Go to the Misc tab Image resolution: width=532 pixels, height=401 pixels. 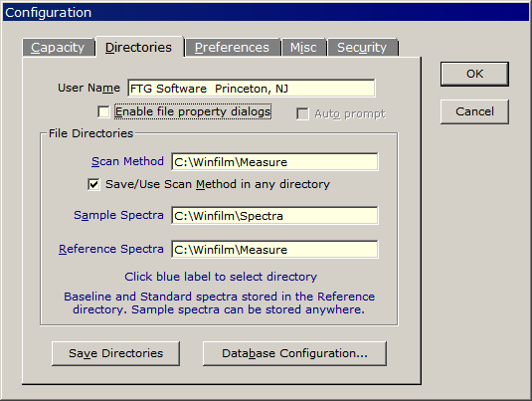pyautogui.click(x=303, y=48)
